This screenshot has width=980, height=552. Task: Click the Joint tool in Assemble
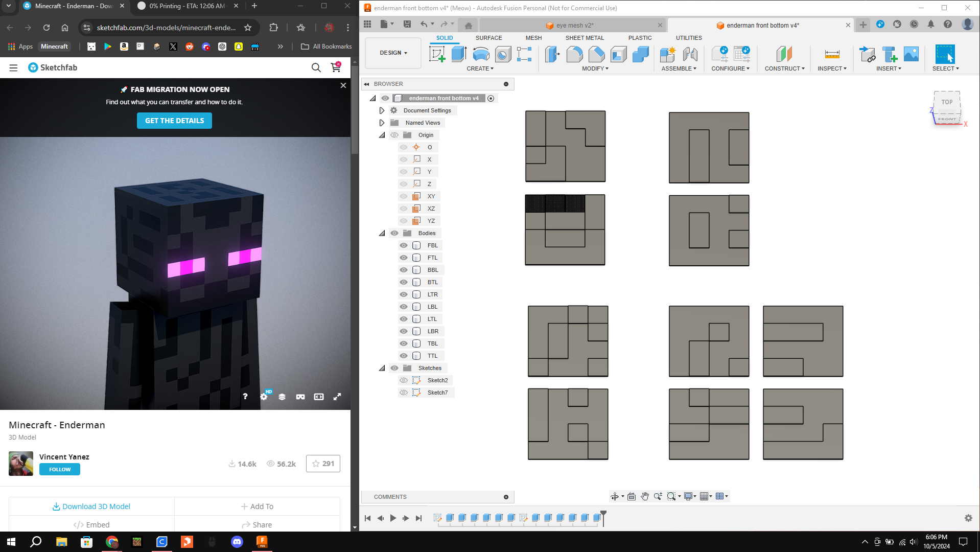click(690, 54)
